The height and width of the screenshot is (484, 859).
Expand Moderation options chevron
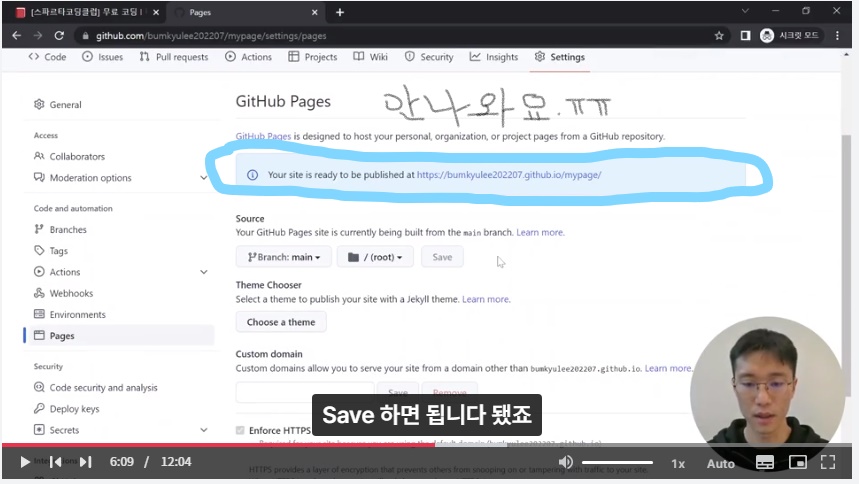coord(204,178)
